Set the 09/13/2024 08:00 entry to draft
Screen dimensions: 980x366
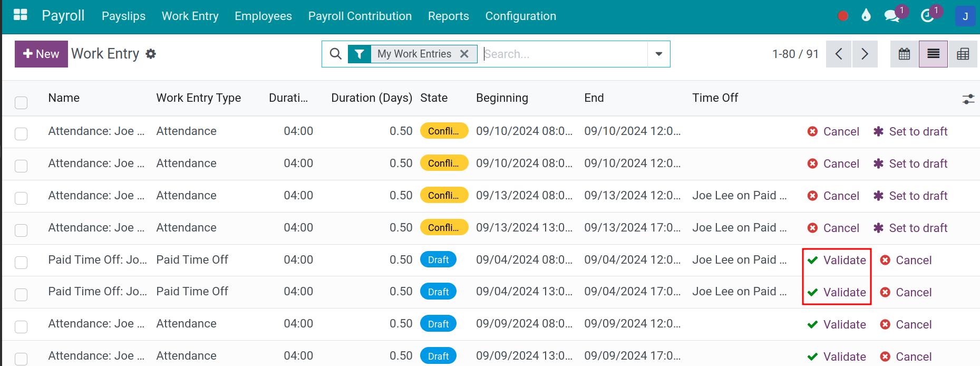pos(910,196)
